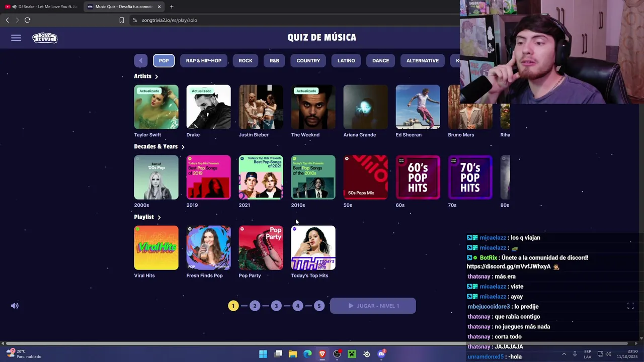Select the COUNTRY genre tab
644x362 pixels.
[308, 60]
